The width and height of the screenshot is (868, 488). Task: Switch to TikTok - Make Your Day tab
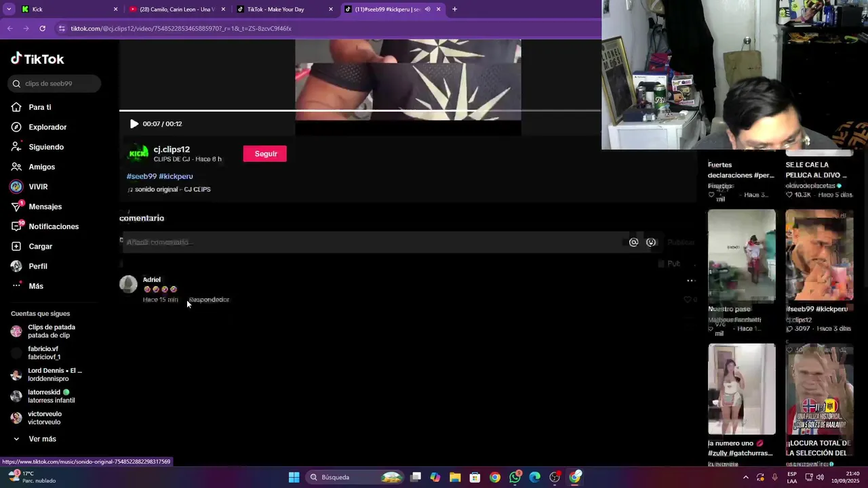[285, 9]
